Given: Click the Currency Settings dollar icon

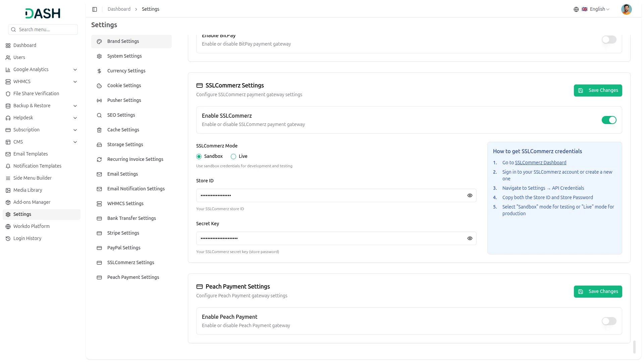Looking at the screenshot, I should tap(99, 71).
